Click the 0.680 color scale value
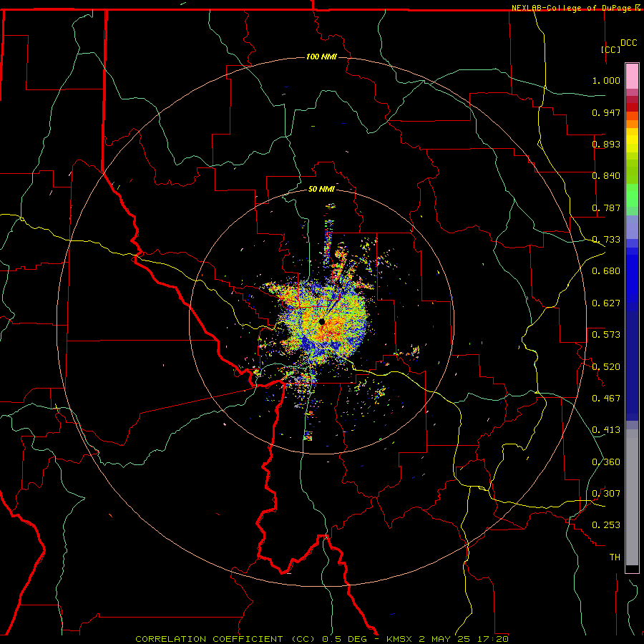 point(606,271)
